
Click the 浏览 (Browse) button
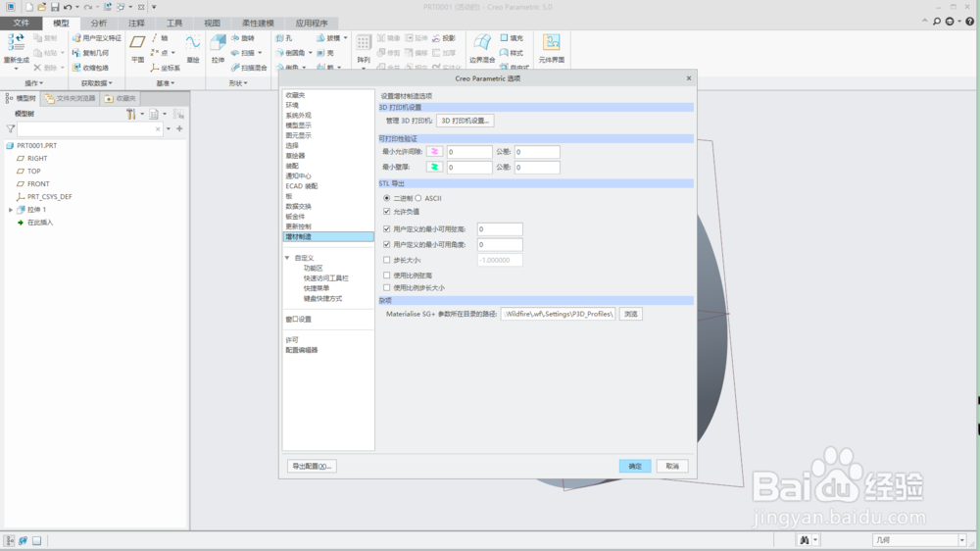coord(630,314)
